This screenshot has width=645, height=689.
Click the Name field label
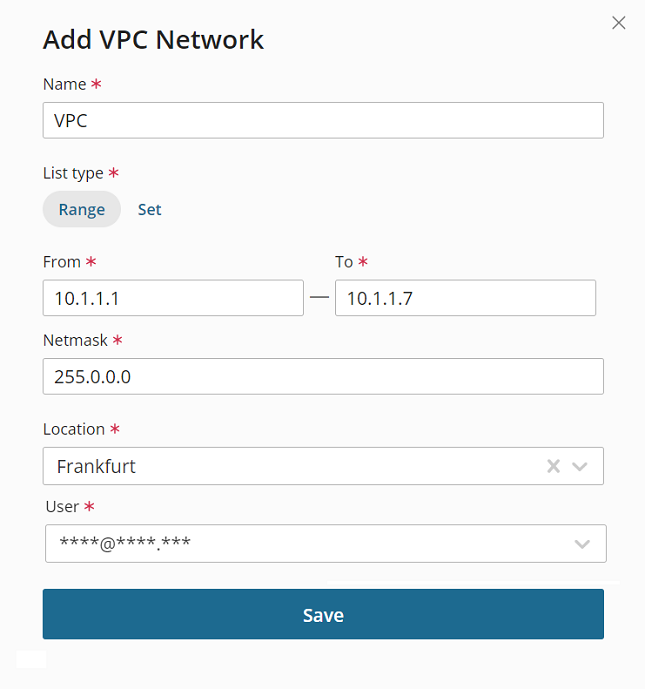pos(65,84)
